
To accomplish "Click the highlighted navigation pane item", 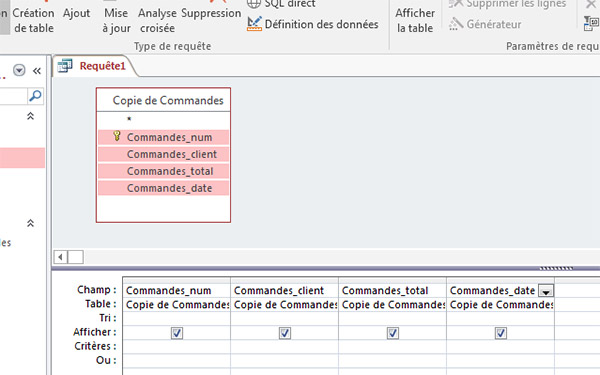I will (22, 158).
